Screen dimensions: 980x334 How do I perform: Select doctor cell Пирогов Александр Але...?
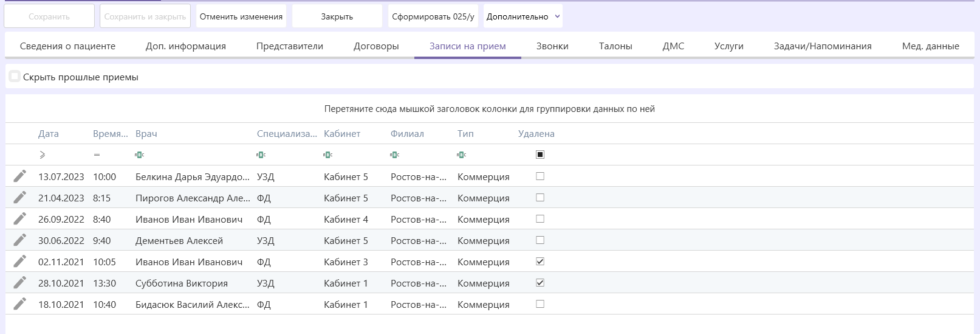point(193,198)
